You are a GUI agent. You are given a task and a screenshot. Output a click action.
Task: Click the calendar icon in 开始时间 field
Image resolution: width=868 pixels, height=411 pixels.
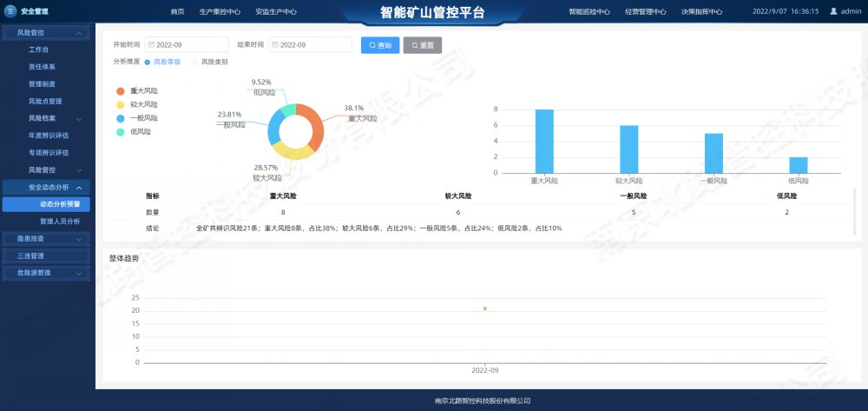[x=151, y=44]
